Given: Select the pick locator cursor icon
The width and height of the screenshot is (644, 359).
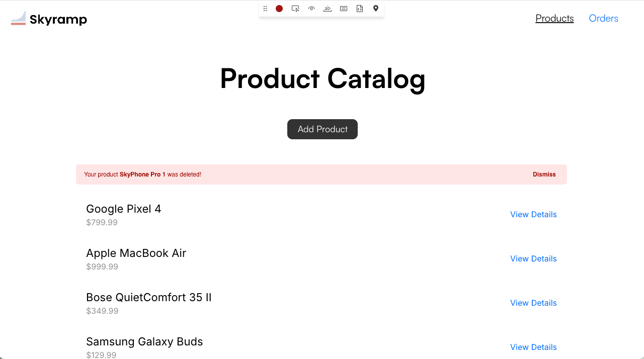Looking at the screenshot, I should click(x=295, y=9).
